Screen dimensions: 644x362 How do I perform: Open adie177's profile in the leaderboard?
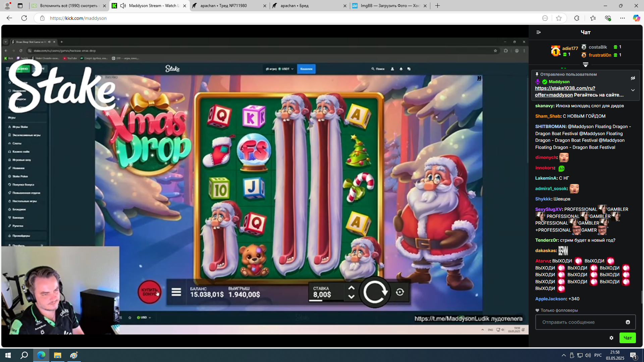pyautogui.click(x=570, y=48)
